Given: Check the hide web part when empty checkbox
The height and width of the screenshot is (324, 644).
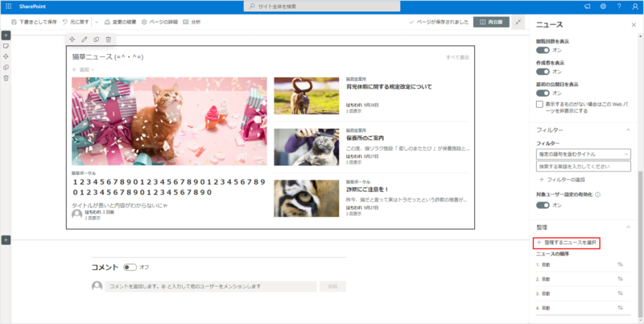Looking at the screenshot, I should pyautogui.click(x=540, y=104).
